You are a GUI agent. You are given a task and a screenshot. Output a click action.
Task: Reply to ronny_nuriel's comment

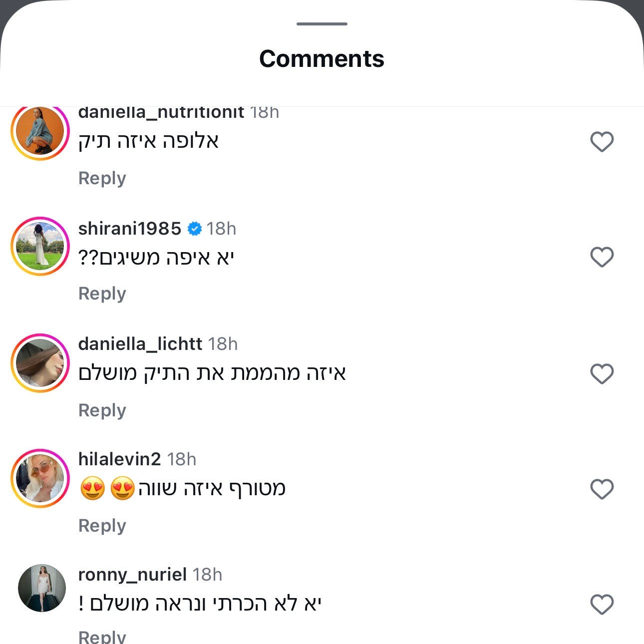pos(102,636)
